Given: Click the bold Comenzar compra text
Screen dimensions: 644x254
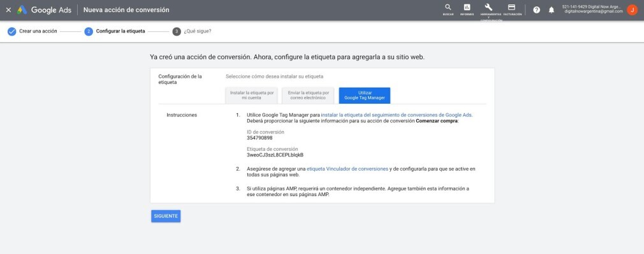Looking at the screenshot, I should pyautogui.click(x=437, y=121).
